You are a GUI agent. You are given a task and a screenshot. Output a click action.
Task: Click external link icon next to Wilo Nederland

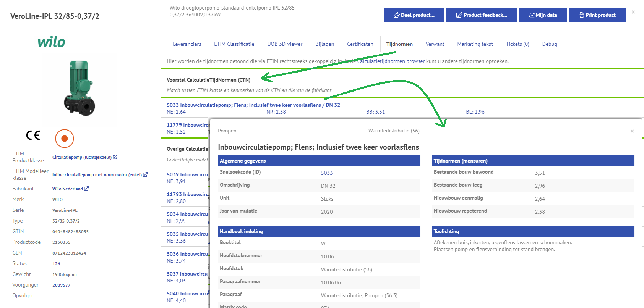[x=86, y=189]
